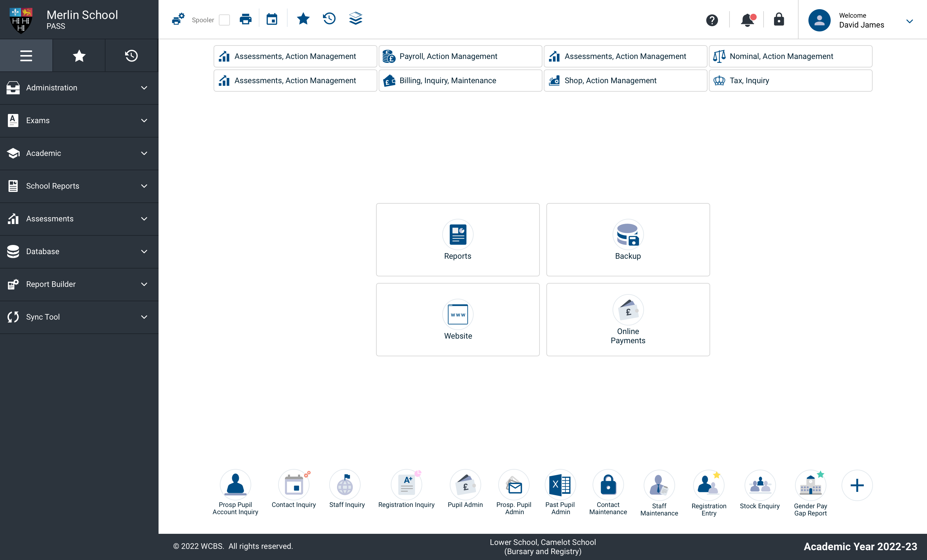The height and width of the screenshot is (560, 927).
Task: Expand the Administration menu section
Action: click(79, 88)
